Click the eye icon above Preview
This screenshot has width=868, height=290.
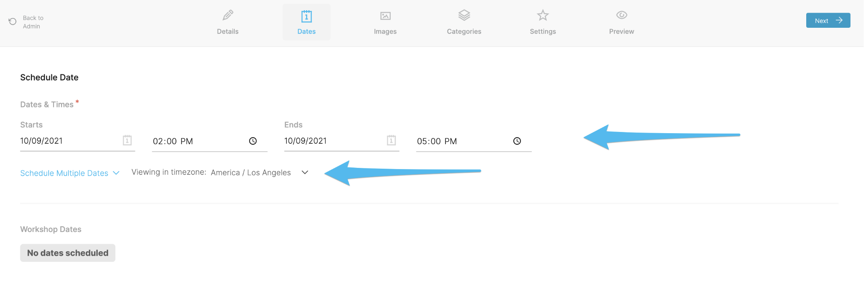tap(622, 15)
